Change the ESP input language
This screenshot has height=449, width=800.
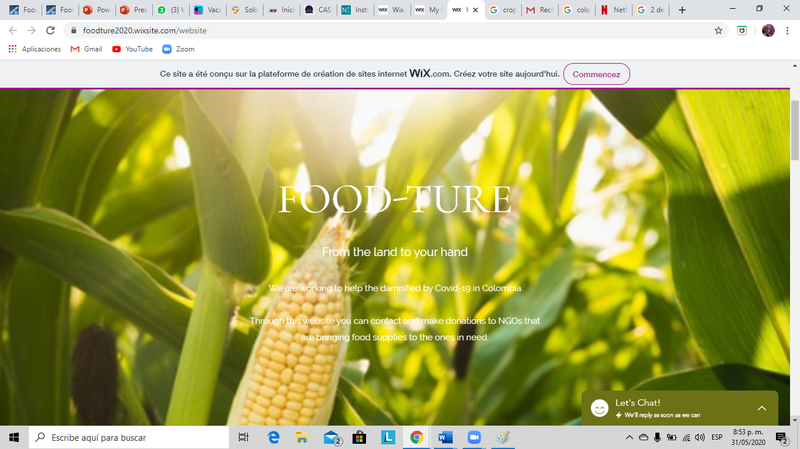[717, 437]
